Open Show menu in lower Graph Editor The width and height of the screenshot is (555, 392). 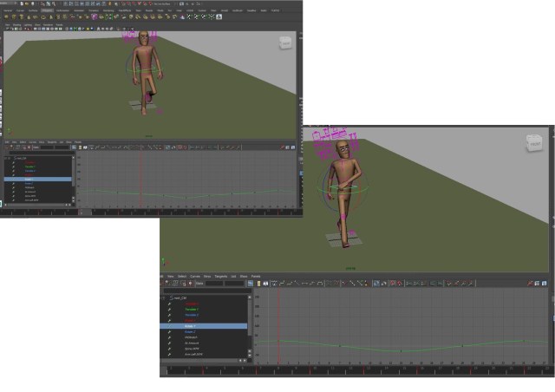tap(244, 276)
